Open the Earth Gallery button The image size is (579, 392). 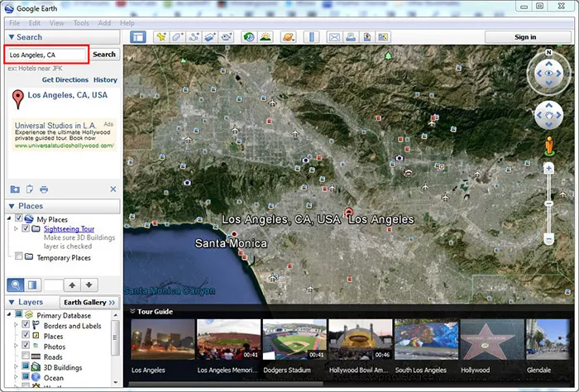click(x=89, y=303)
